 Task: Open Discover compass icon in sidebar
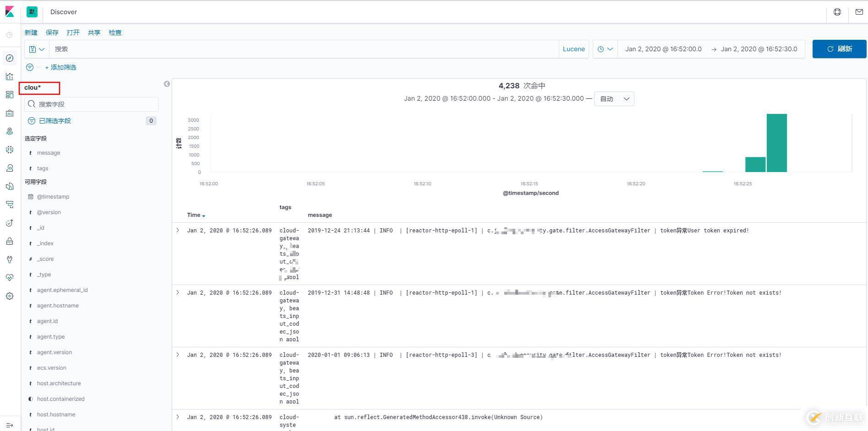click(x=10, y=58)
